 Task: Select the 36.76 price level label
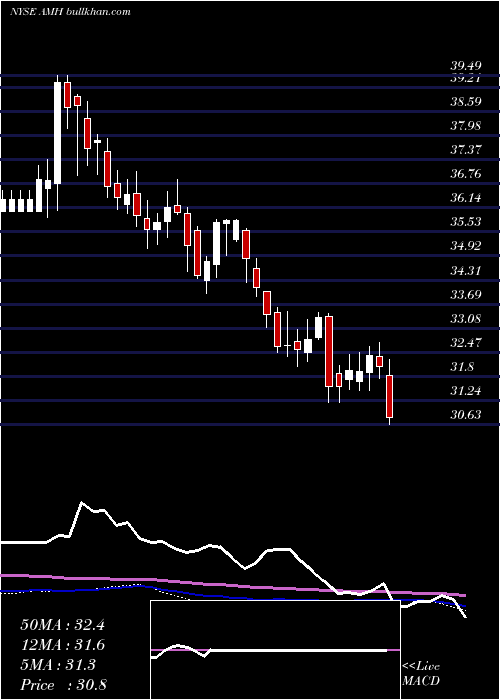(466, 173)
